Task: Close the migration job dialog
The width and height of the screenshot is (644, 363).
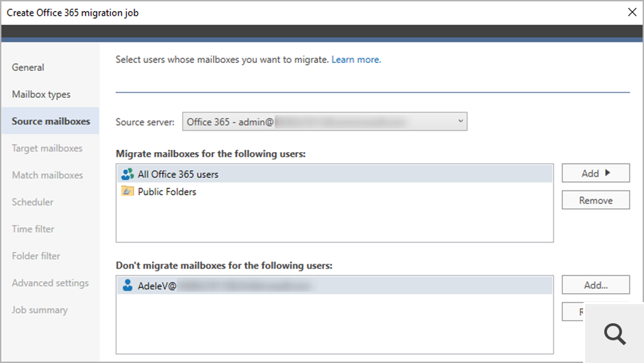Action: pyautogui.click(x=632, y=12)
